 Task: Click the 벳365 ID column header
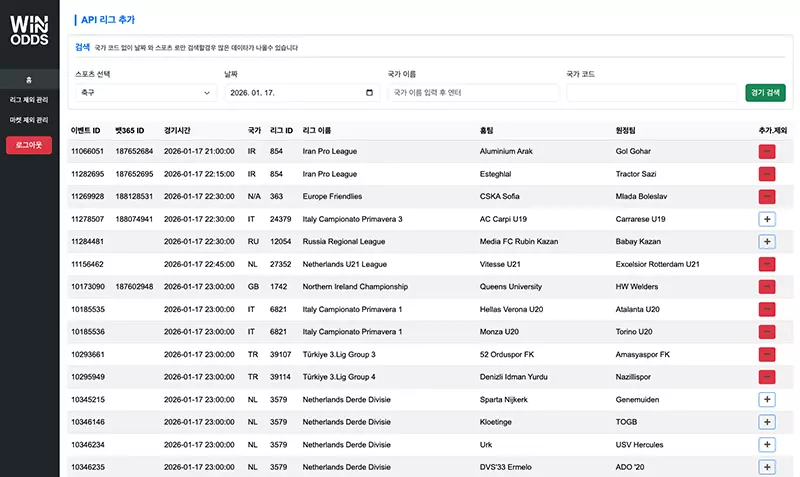130,131
